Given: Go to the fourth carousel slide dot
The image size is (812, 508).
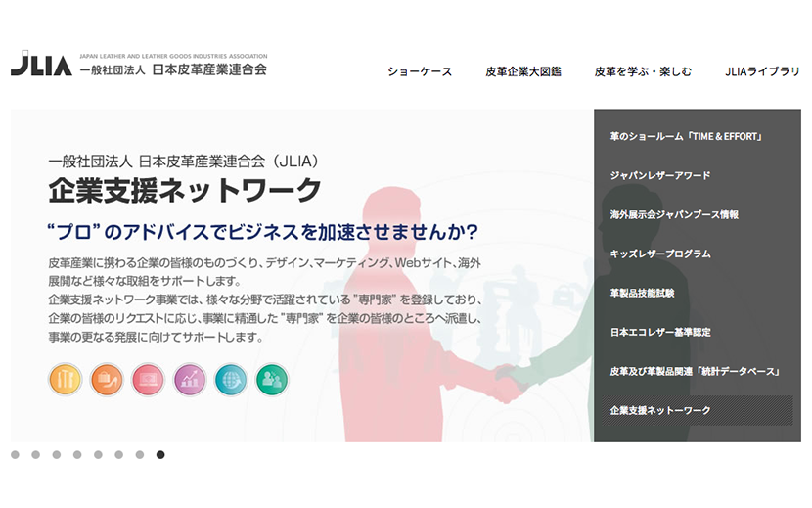Looking at the screenshot, I should [x=77, y=454].
